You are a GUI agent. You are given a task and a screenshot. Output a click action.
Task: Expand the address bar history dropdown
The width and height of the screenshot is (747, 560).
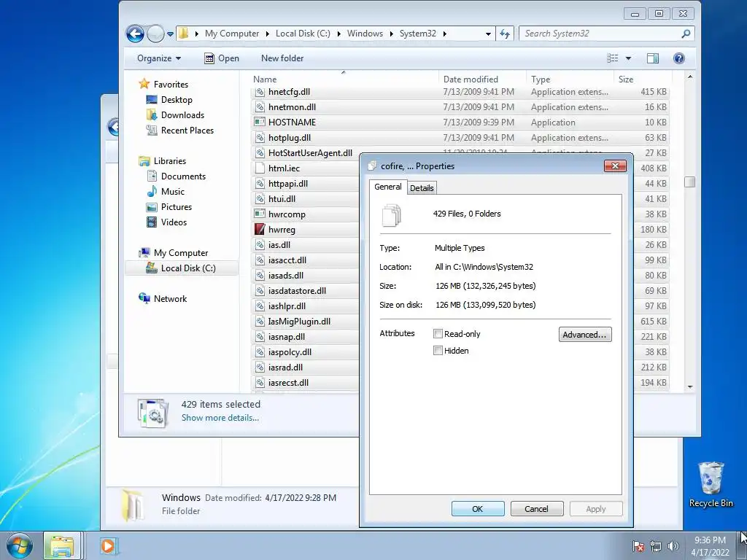488,34
